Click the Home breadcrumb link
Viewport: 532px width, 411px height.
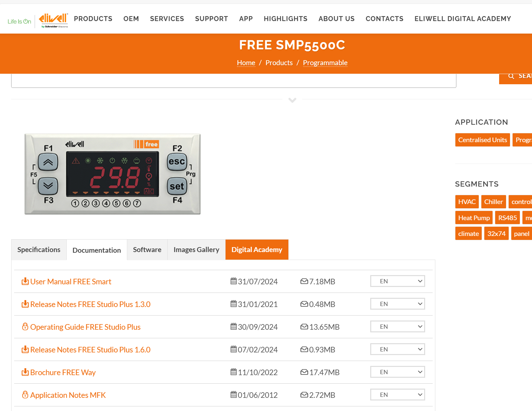click(246, 63)
